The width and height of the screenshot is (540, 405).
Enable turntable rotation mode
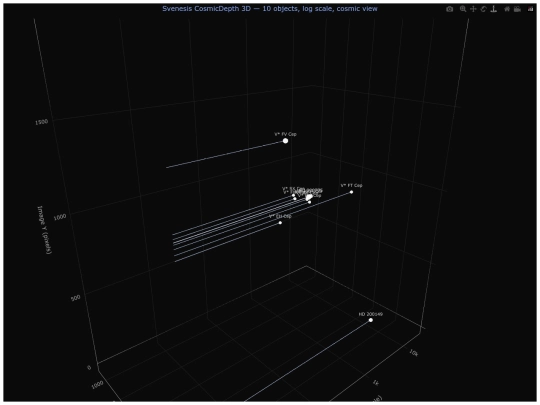(494, 9)
